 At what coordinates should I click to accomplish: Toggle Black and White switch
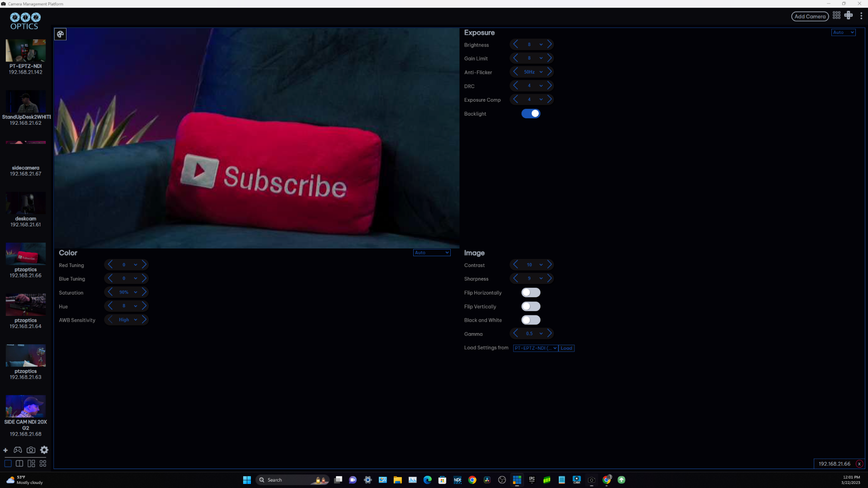(531, 320)
